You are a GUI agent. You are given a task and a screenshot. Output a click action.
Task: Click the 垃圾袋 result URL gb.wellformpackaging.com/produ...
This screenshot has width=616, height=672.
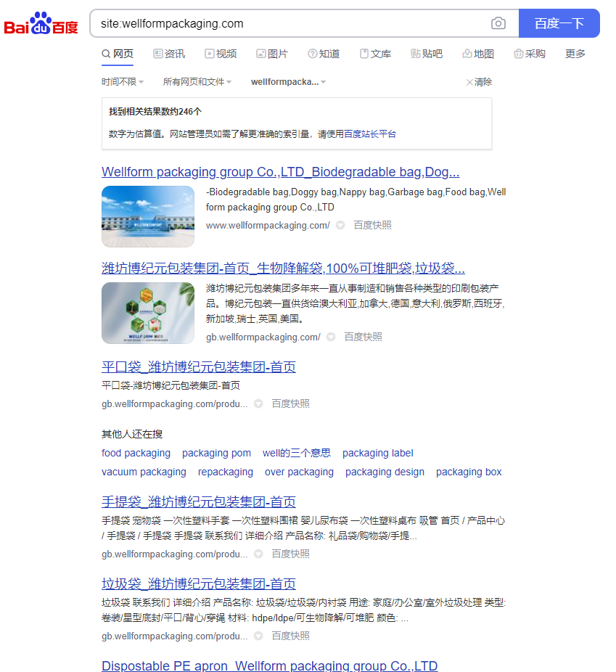[x=174, y=636]
